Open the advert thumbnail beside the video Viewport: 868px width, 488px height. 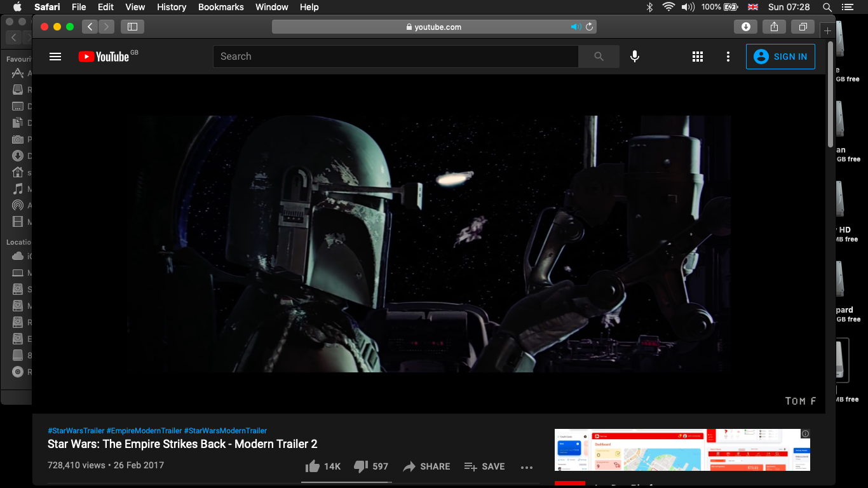pyautogui.click(x=682, y=450)
